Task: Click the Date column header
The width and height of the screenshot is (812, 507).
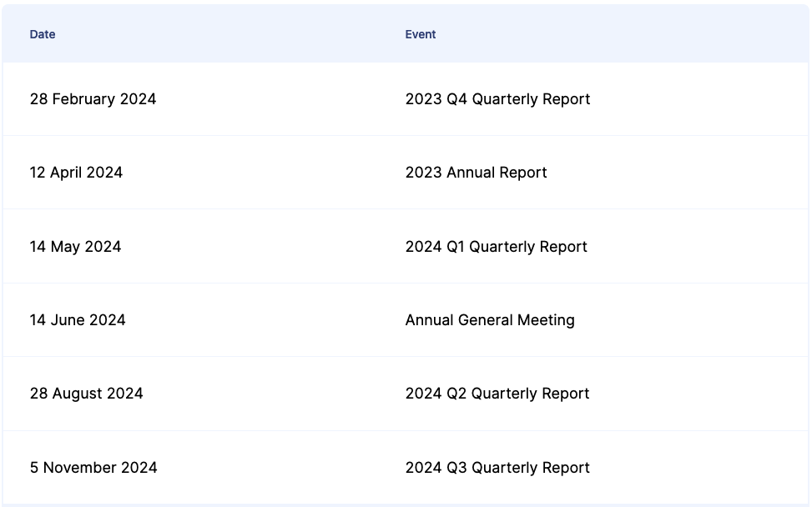Action: click(x=43, y=34)
